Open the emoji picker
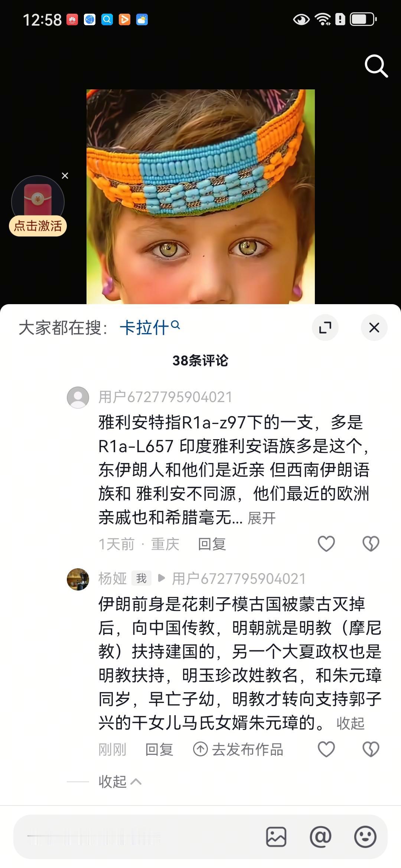This screenshot has width=401, height=868. [365, 837]
